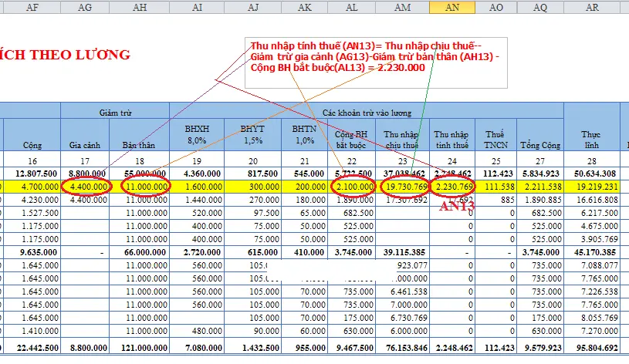Click the column index cell '19'
The image size is (629, 364).
pyautogui.click(x=197, y=160)
